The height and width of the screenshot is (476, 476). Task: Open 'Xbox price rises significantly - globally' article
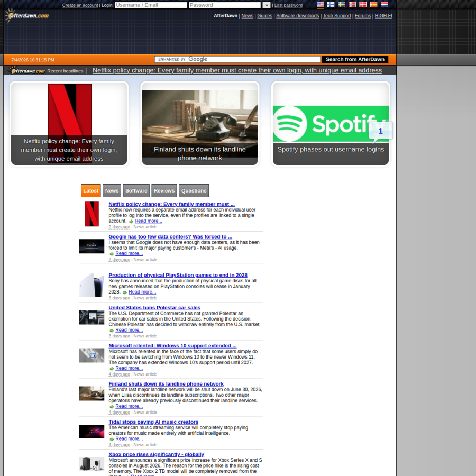[157, 454]
